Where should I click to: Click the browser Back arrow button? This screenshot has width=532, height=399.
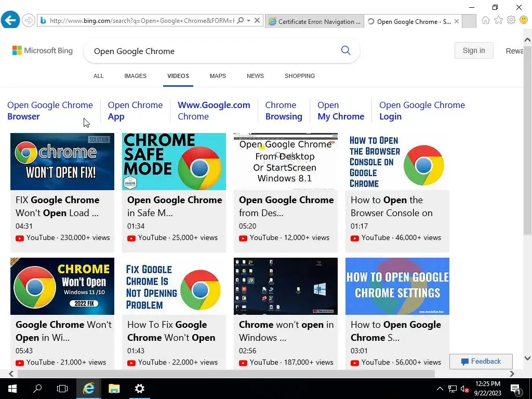(10, 20)
